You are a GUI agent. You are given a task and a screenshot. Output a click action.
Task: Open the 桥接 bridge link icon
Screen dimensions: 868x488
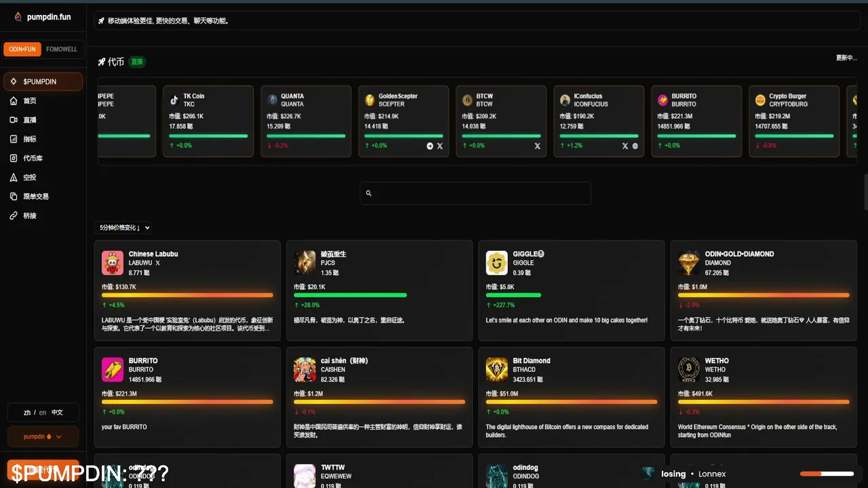click(x=14, y=216)
